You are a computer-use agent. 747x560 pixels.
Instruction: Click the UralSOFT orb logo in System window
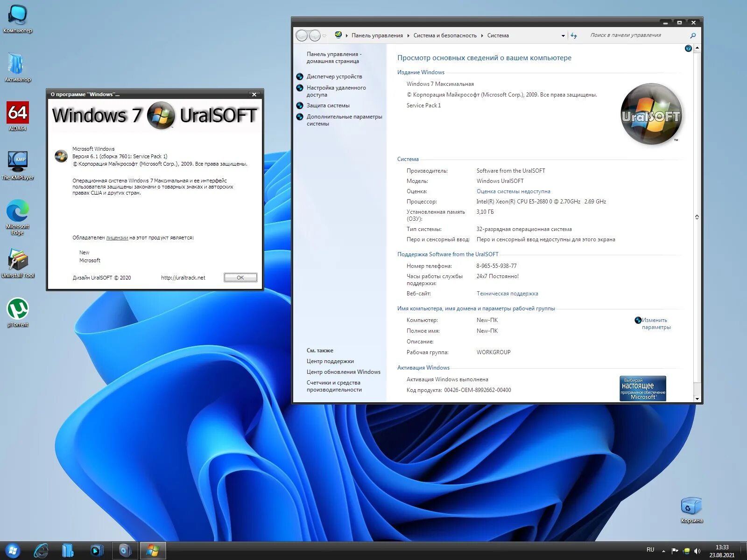pos(651,113)
